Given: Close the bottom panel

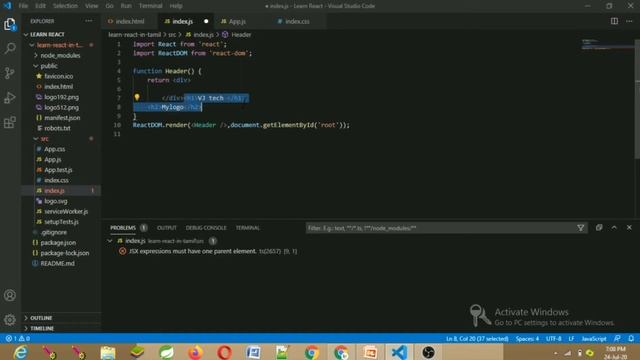Looking at the screenshot, I should [629, 227].
